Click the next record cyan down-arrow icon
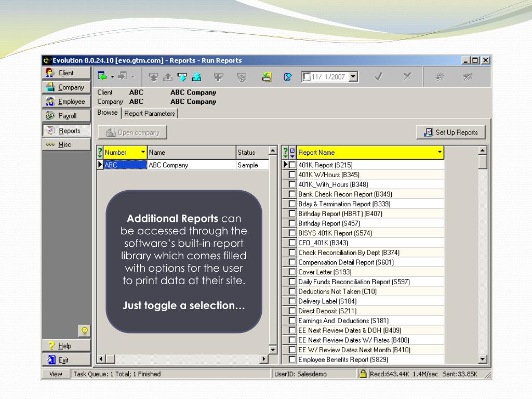This screenshot has width=532, height=399. coord(182,77)
